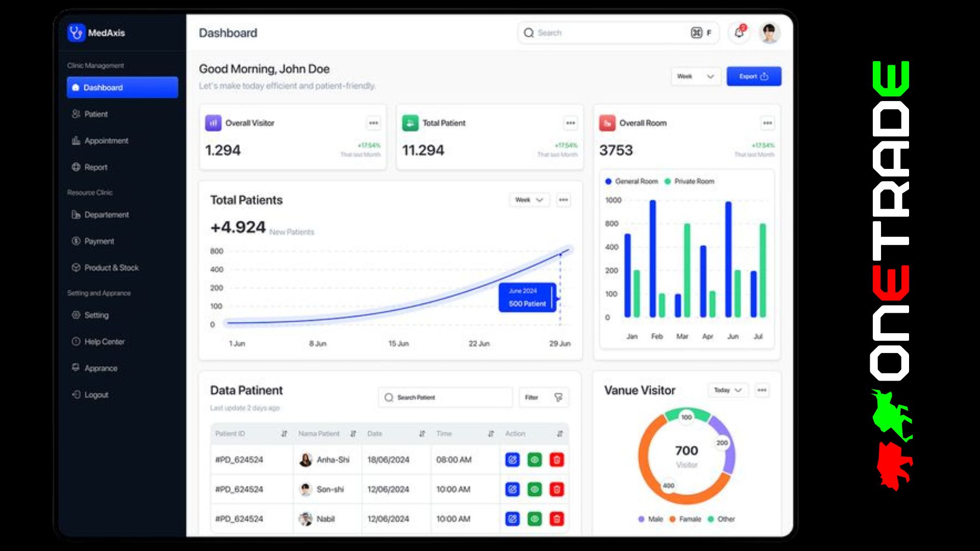Click the notification bell icon
Image resolution: width=980 pixels, height=551 pixels.
[x=739, y=33]
